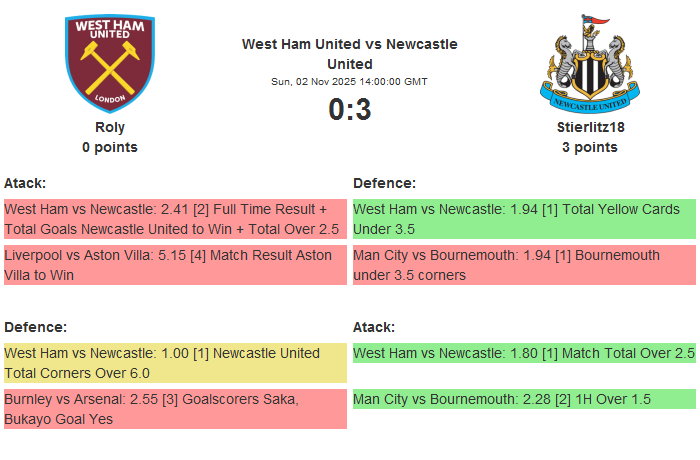Screen dimensions: 700x460
Task: Click the West Ham United crest
Action: (110, 62)
